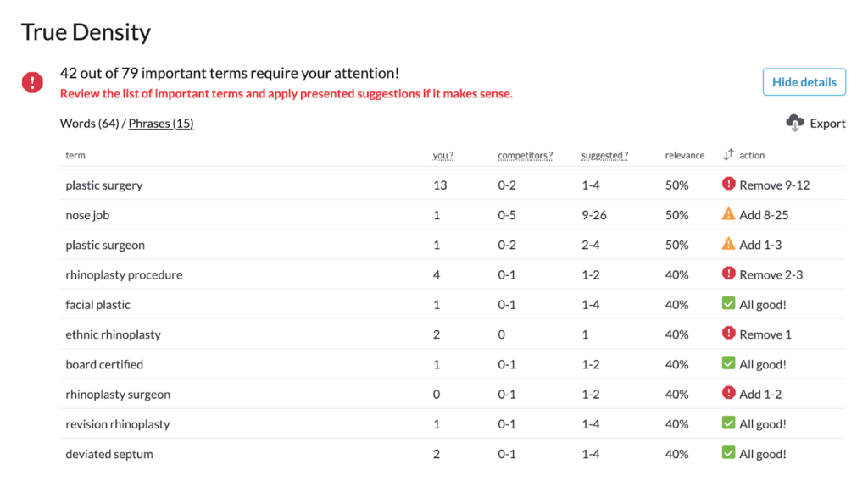Viewport: 868px width, 481px height.
Task: Click the green check icon for deviated septum
Action: [x=728, y=452]
